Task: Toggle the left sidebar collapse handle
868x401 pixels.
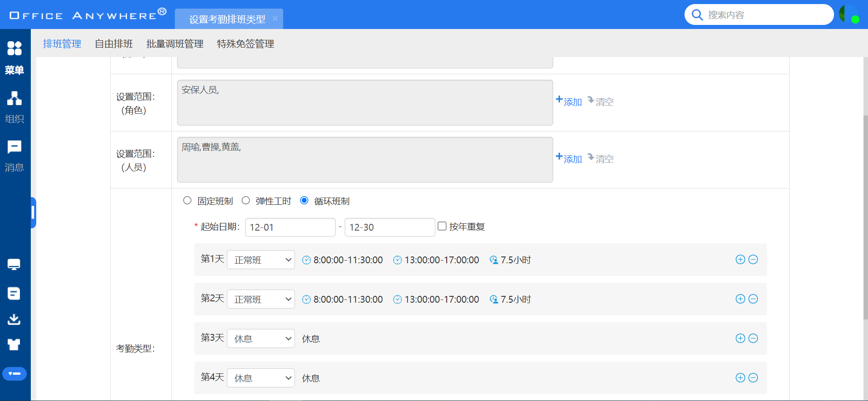Action: [33, 213]
